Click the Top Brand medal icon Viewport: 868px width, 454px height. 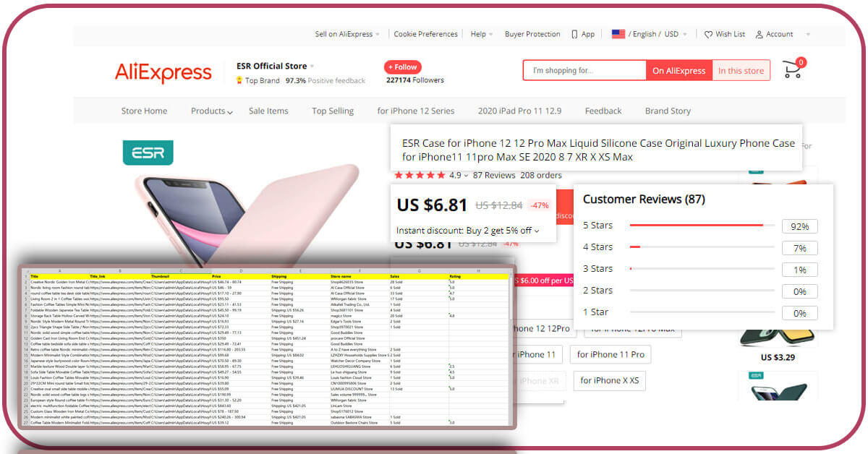tap(239, 80)
